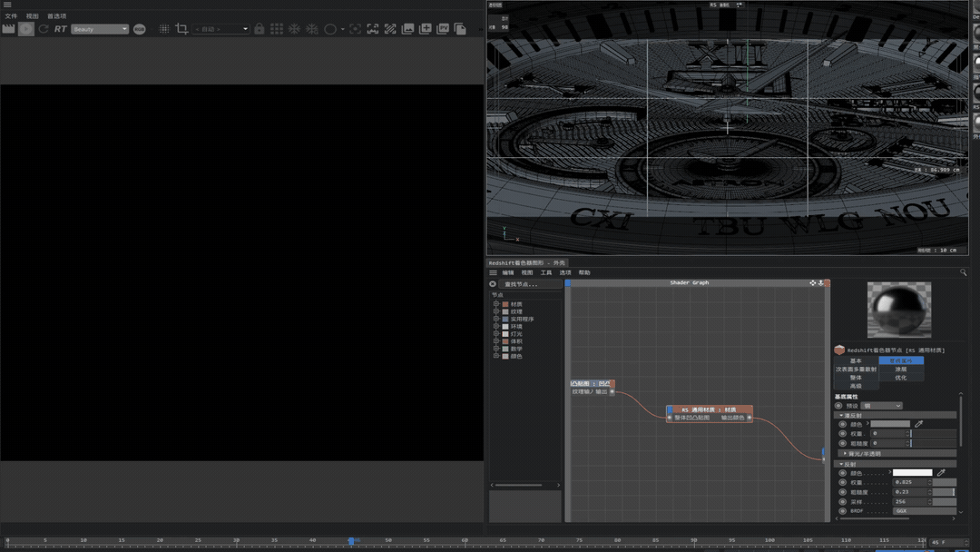980x552 pixels.
Task: Click the second snowflake icon
Action: (x=311, y=29)
